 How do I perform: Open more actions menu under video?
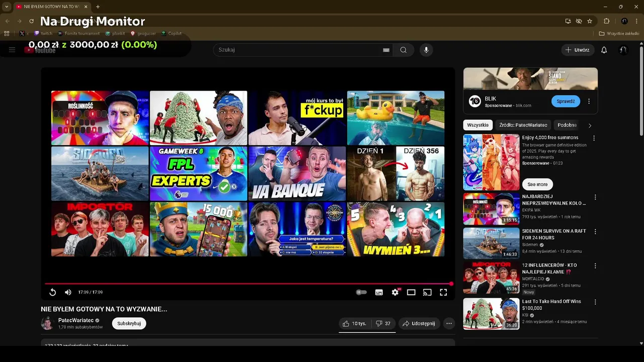click(x=449, y=323)
